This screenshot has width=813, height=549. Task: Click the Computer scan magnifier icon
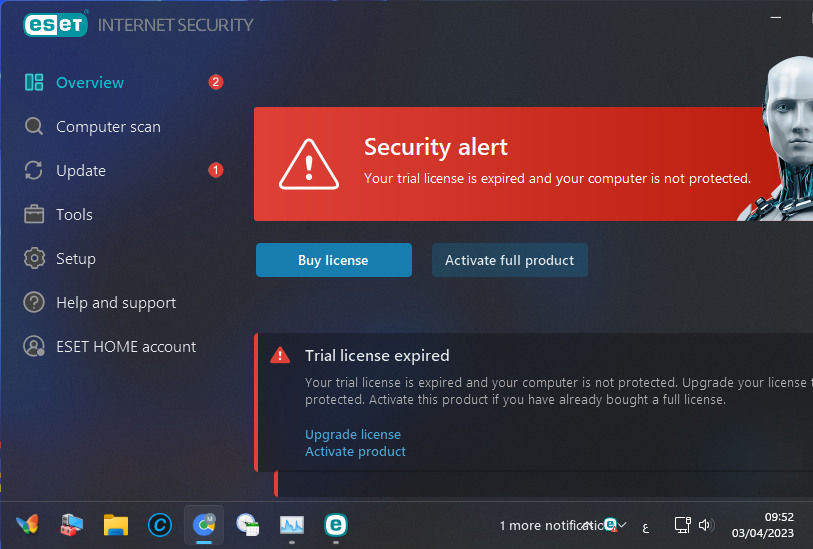[34, 126]
